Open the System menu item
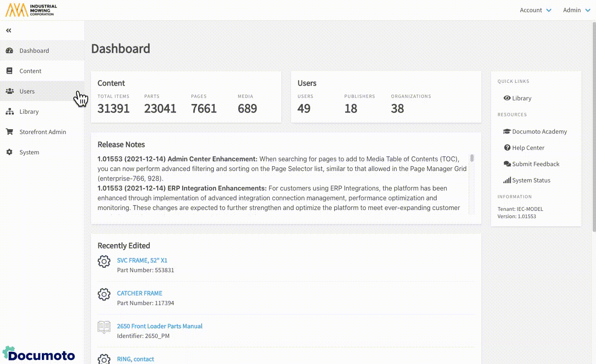The width and height of the screenshot is (596, 364). [29, 152]
